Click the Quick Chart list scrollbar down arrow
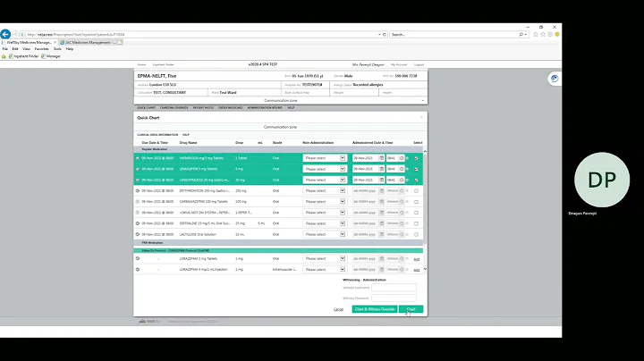Screen dimensions: 644x361 point(425,269)
